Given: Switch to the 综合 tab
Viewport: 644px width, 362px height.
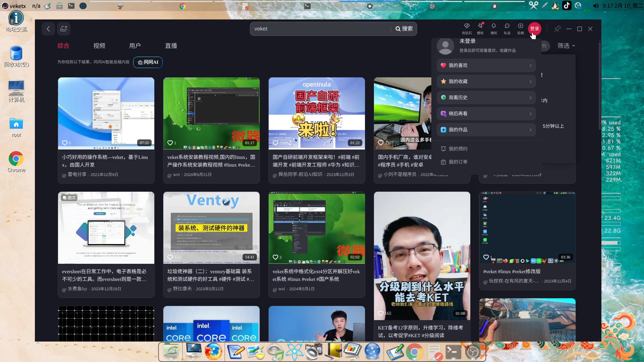Looking at the screenshot, I should click(63, 46).
